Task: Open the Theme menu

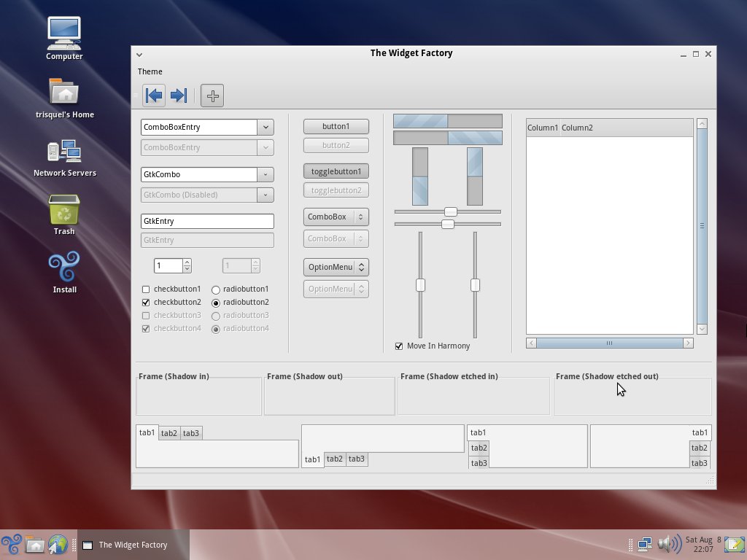Action: click(x=150, y=71)
